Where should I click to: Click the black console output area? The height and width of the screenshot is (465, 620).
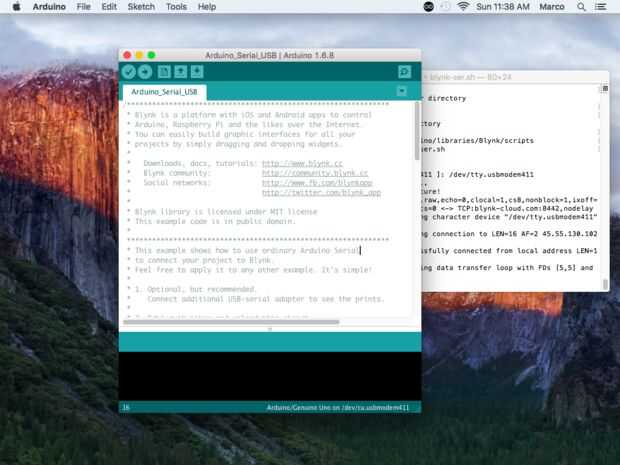coord(270,376)
